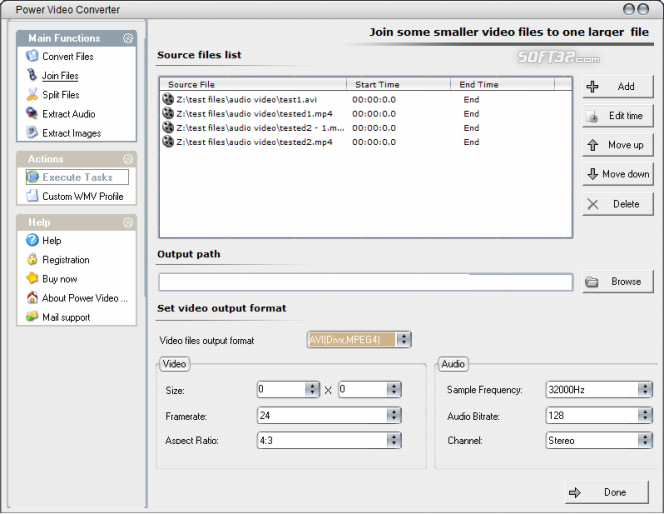Click the 00:00:0.0 start time of test1.avi
The width and height of the screenshot is (664, 514).
(374, 99)
